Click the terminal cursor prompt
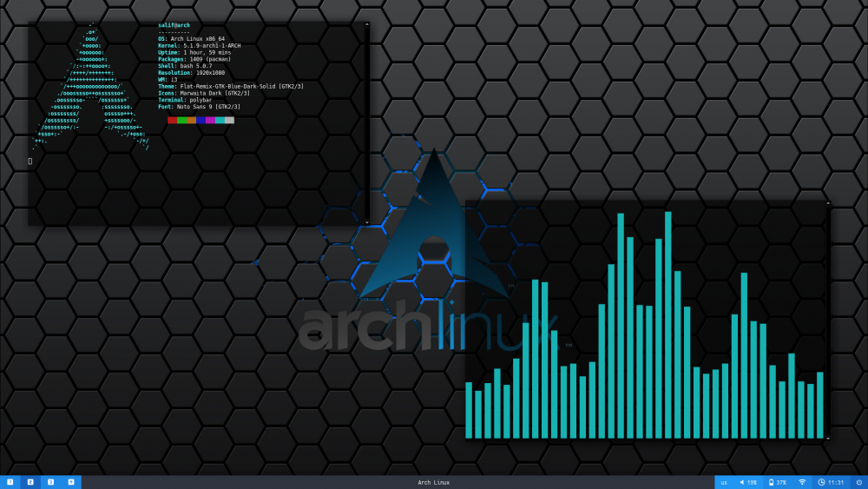Screen dimensions: 868x489 tap(30, 162)
